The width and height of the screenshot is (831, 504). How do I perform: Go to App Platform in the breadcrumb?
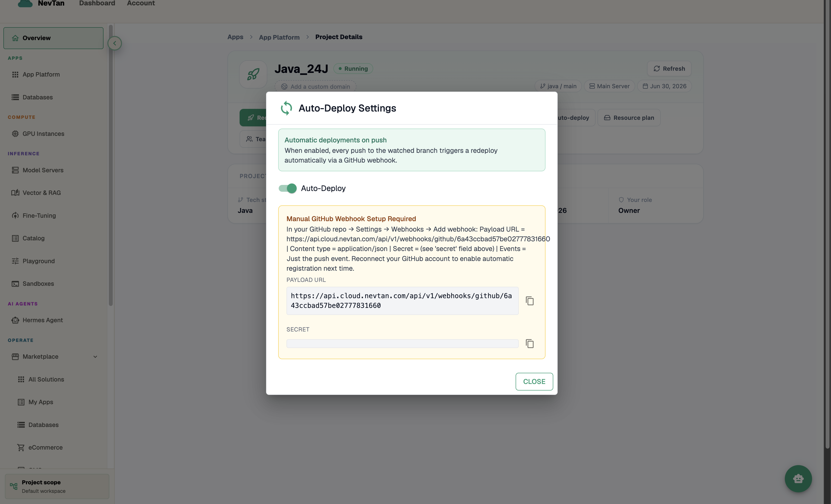coord(279,37)
